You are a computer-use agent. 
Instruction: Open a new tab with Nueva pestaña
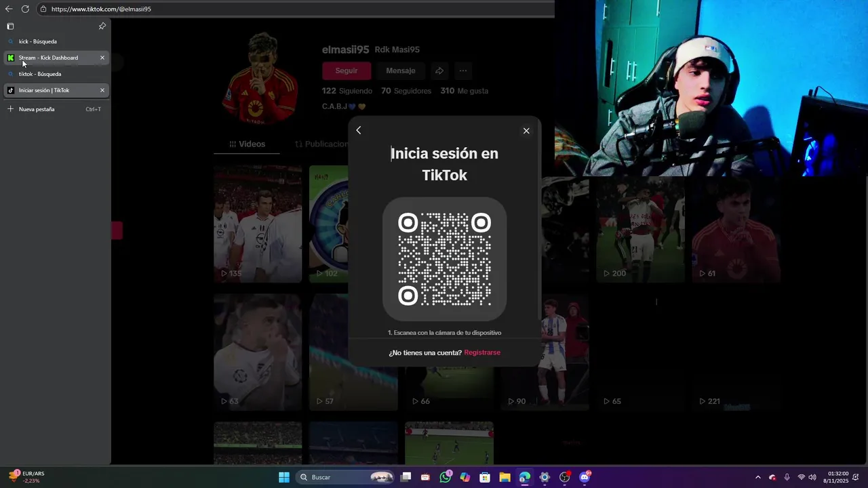tap(56, 109)
